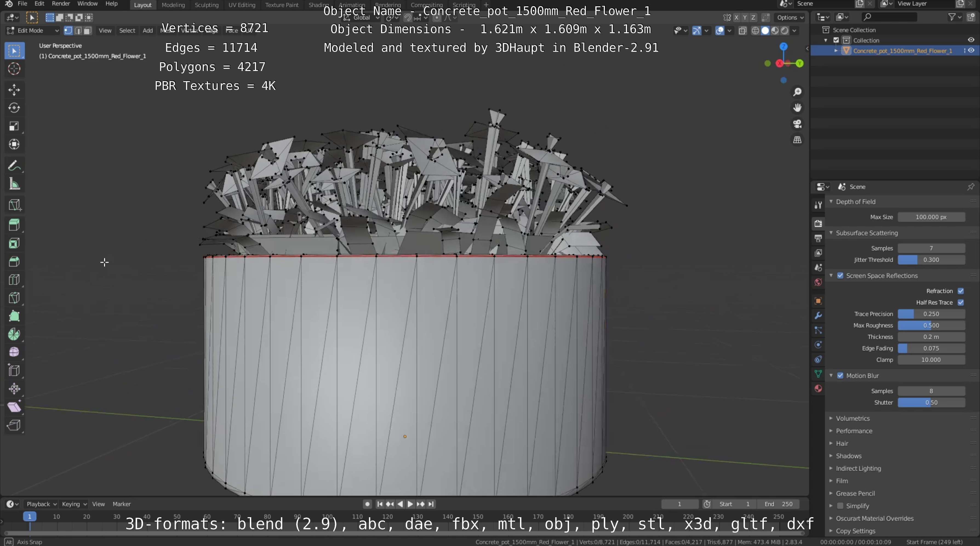
Task: Expand Concrete_pot object tree in outliner
Action: (x=836, y=51)
